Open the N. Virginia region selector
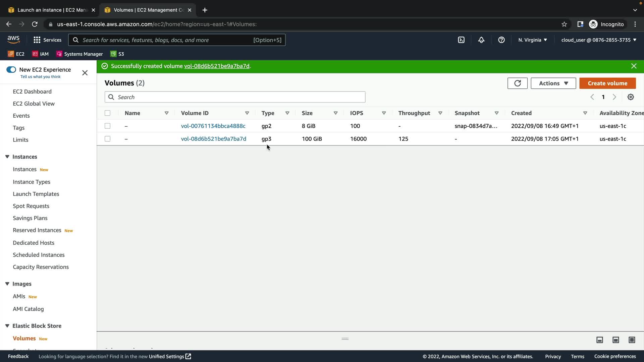 click(x=532, y=40)
